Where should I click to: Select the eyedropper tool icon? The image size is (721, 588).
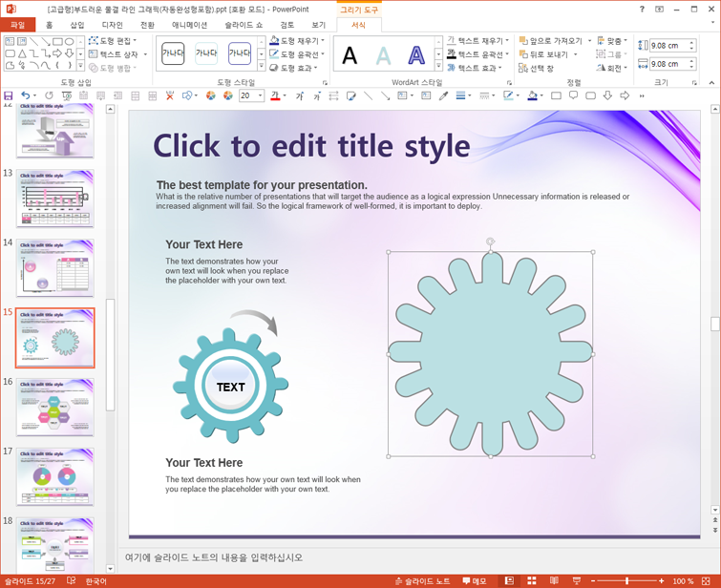[x=443, y=95]
